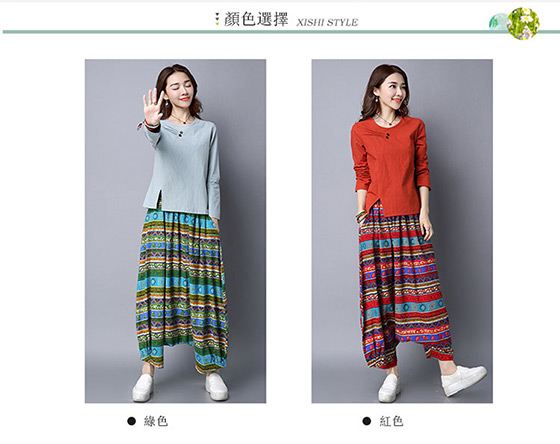Select the black bullet beside 紅色
The width and height of the screenshot is (560, 444).
point(367,421)
